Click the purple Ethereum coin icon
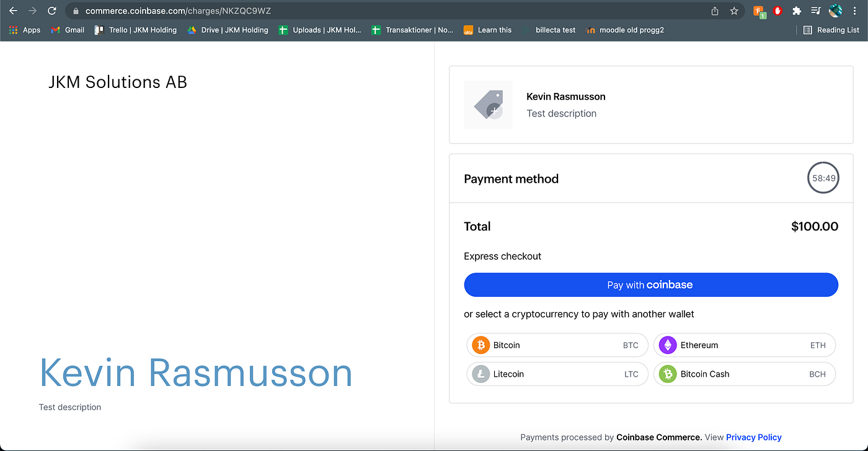 [x=668, y=345]
